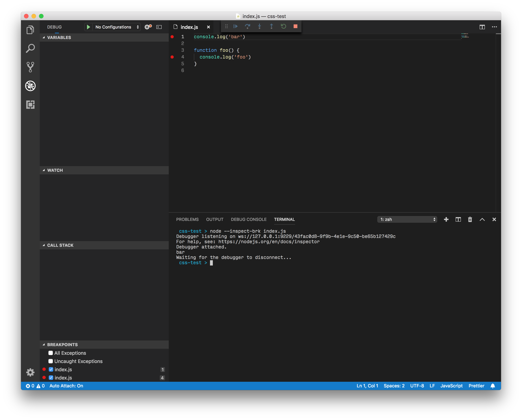Change indentation via Spaces: 2

(394, 386)
